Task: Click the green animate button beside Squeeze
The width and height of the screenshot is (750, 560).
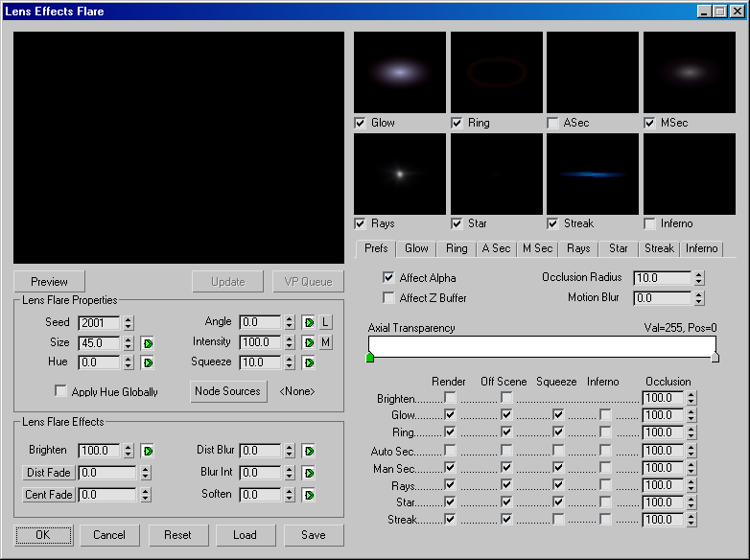Action: (x=309, y=363)
